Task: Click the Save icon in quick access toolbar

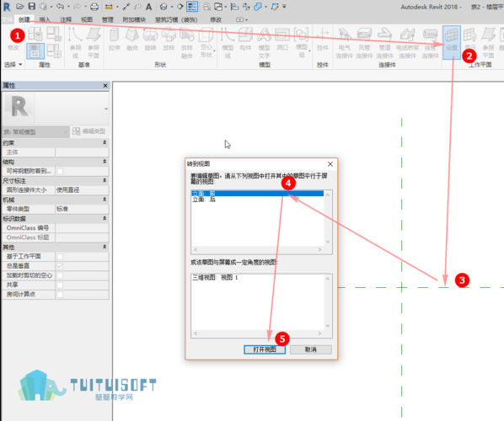Action: pyautogui.click(x=31, y=6)
